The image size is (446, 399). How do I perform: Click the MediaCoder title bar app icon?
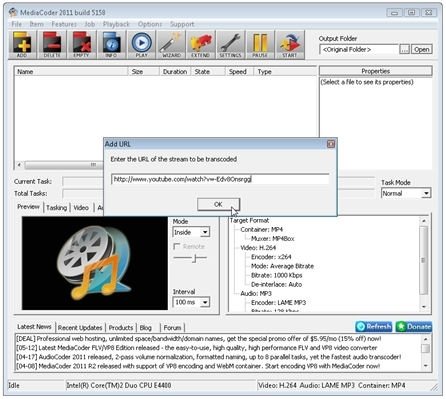tap(13, 13)
